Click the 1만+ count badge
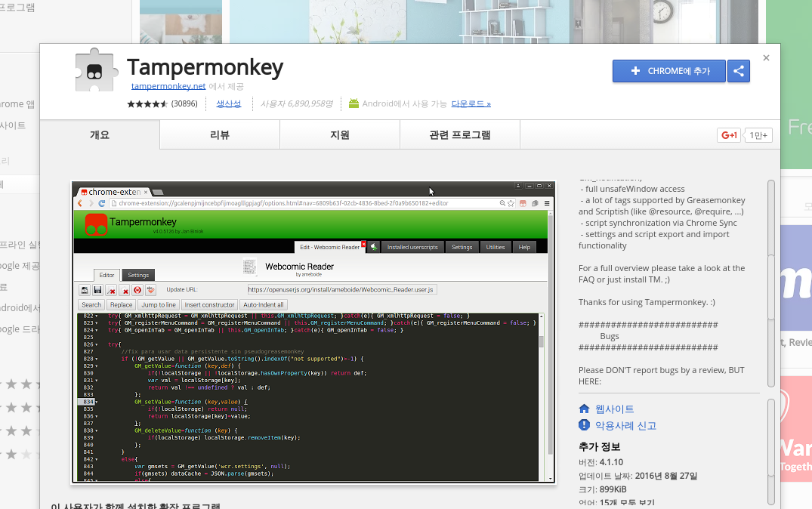This screenshot has width=812, height=509. pyautogui.click(x=758, y=135)
